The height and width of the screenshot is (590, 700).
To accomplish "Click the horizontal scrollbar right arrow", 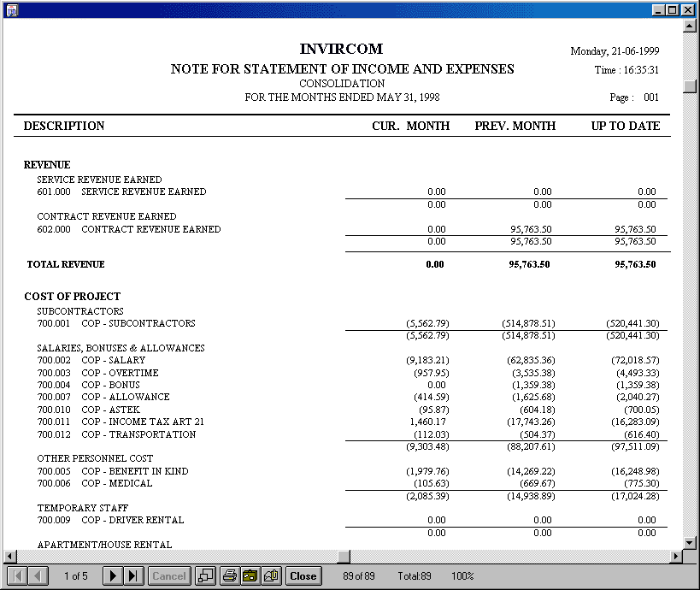I will point(676,557).
